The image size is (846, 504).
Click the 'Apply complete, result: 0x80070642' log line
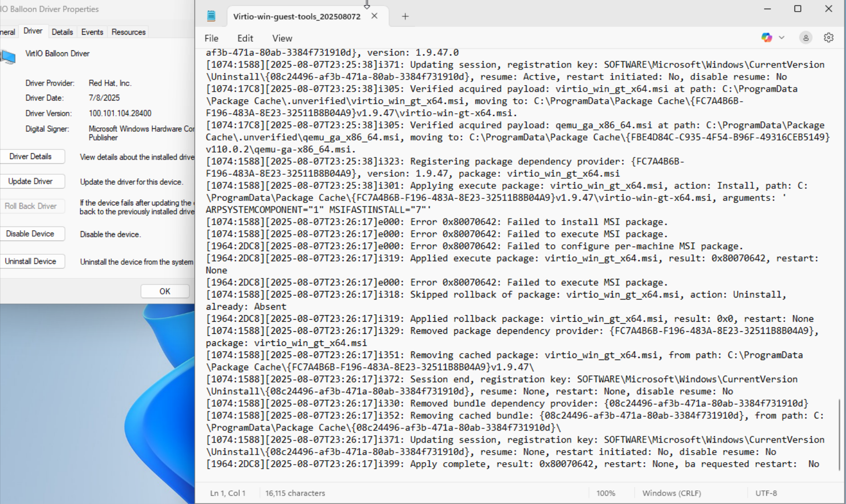(x=512, y=464)
